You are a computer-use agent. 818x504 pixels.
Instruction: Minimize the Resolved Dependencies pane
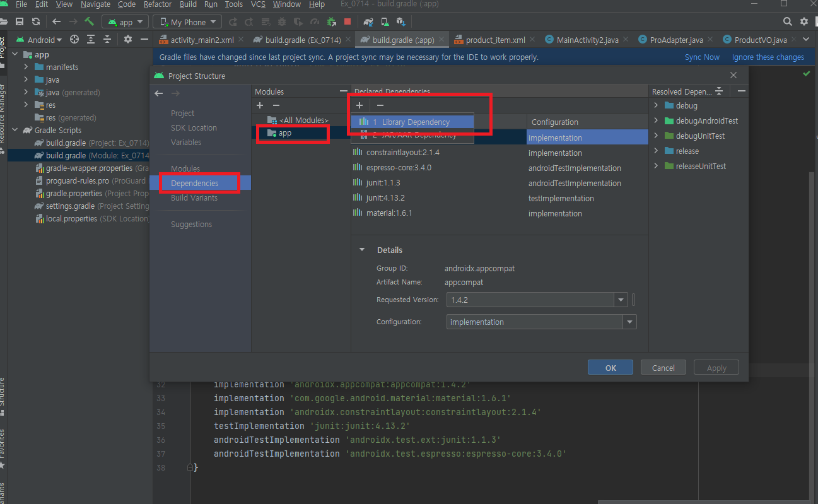click(742, 91)
